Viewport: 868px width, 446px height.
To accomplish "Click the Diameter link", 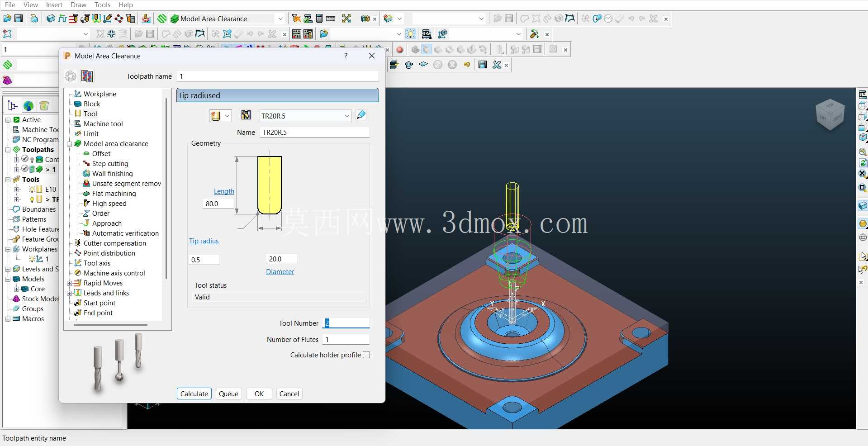I will click(280, 272).
